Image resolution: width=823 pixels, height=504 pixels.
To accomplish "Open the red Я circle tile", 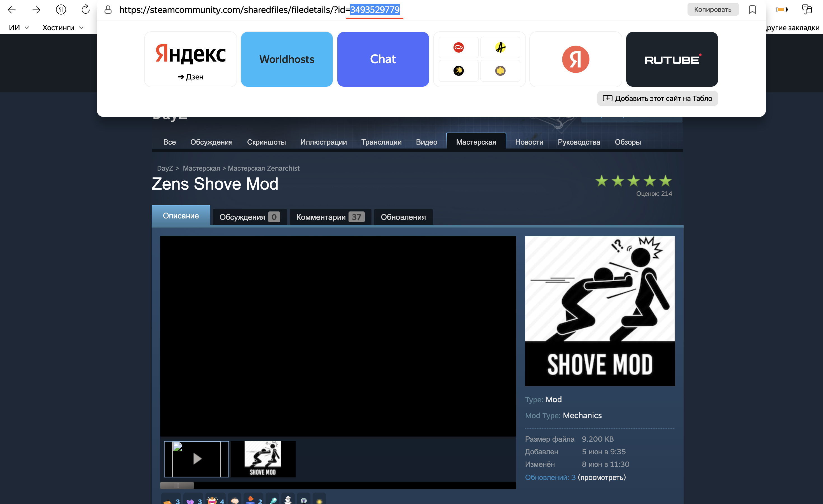I will click(x=576, y=59).
